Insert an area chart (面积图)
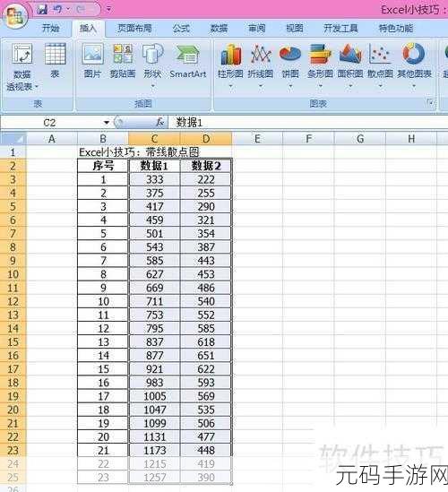Viewport: 448px width, 492px height. [350, 66]
